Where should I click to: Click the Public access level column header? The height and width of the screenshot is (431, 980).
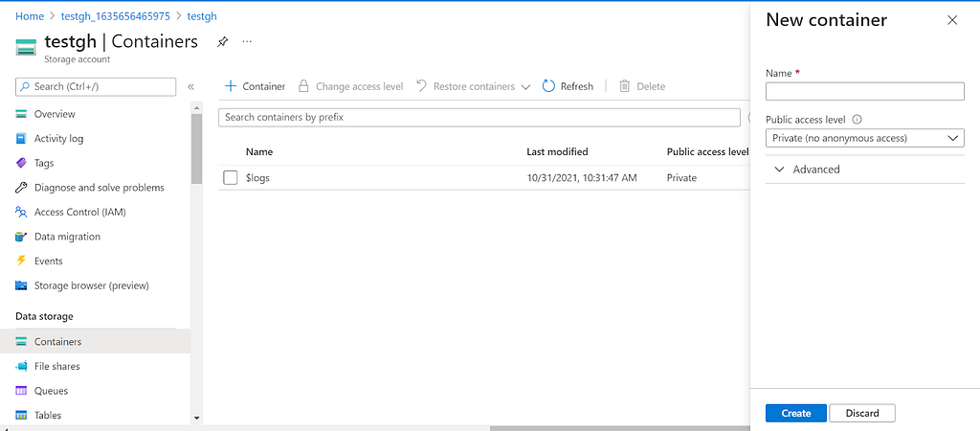tap(707, 151)
